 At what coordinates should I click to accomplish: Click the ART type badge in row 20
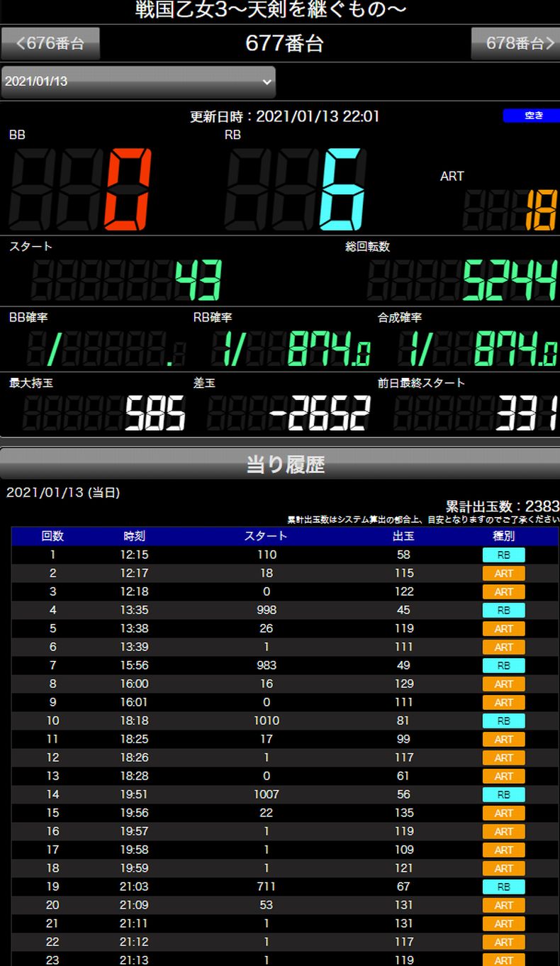[x=504, y=905]
